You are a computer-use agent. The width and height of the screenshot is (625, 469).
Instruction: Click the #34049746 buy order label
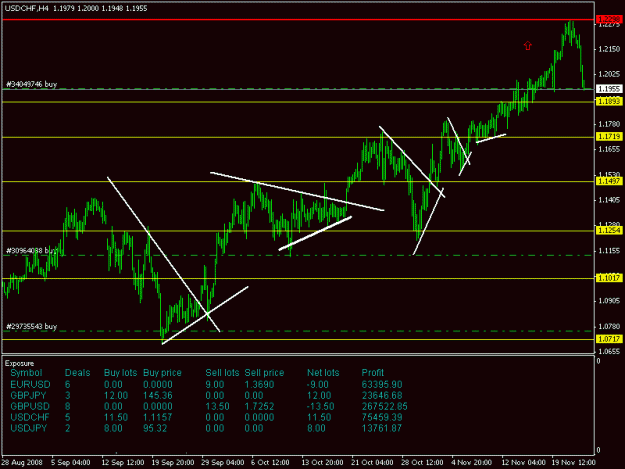[31, 84]
